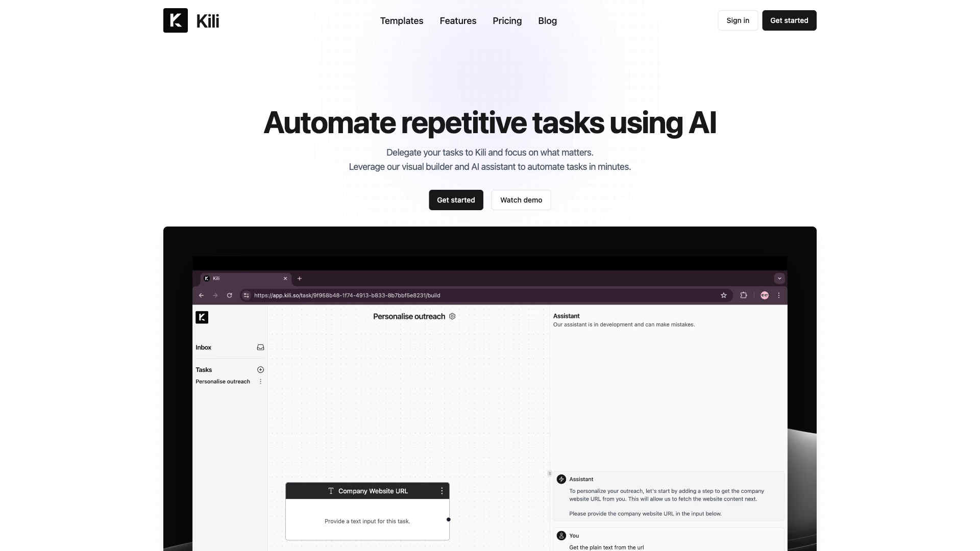Click the Tasks expand icon in sidebar
The image size is (980, 551).
pos(260,369)
